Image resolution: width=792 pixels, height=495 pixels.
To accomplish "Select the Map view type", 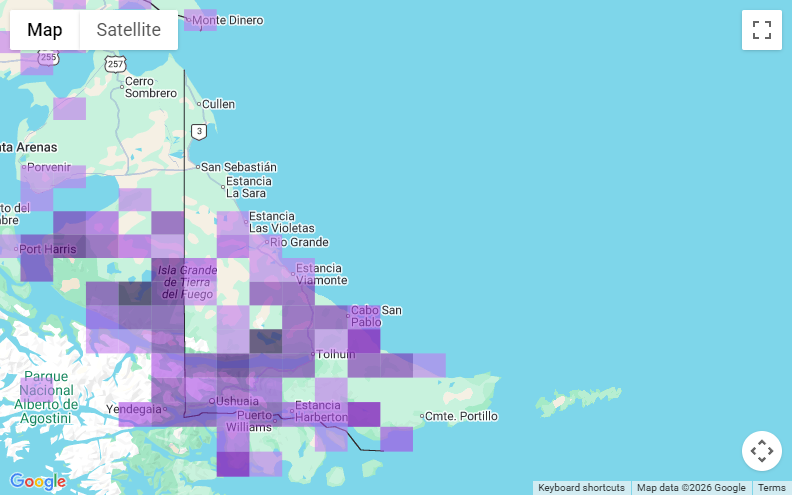I will 45,30.
